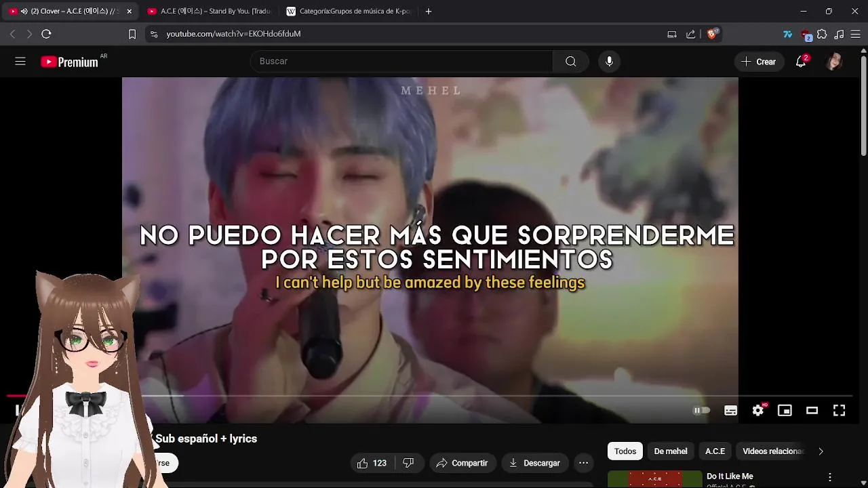Enable miniplayer mode
Screen dimensions: 868x488
(785, 410)
